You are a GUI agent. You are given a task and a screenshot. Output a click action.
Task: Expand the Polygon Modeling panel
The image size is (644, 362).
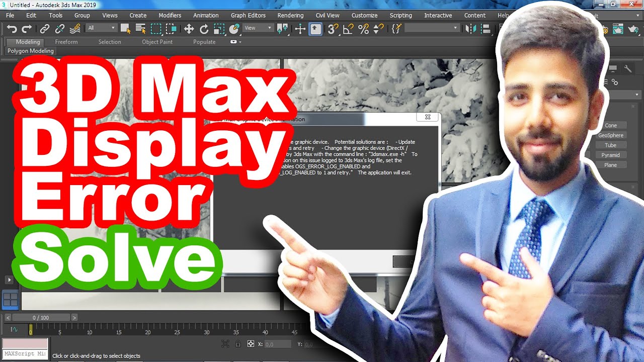[x=30, y=51]
